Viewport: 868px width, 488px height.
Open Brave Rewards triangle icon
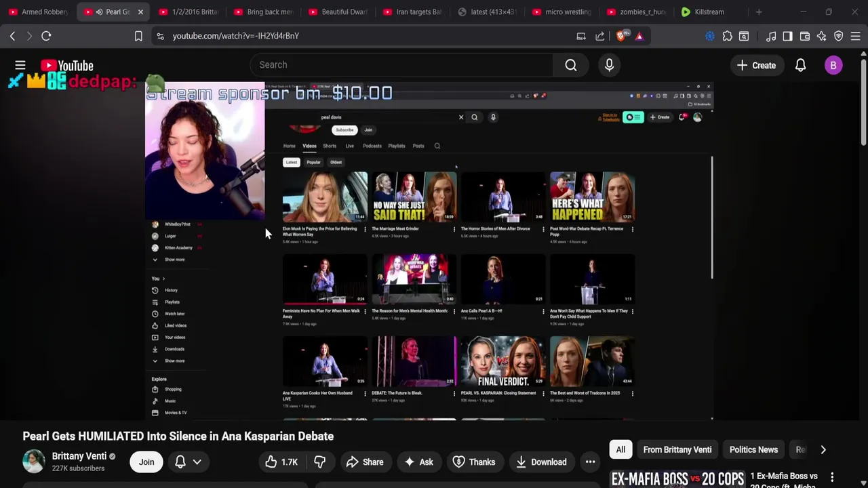(x=639, y=36)
